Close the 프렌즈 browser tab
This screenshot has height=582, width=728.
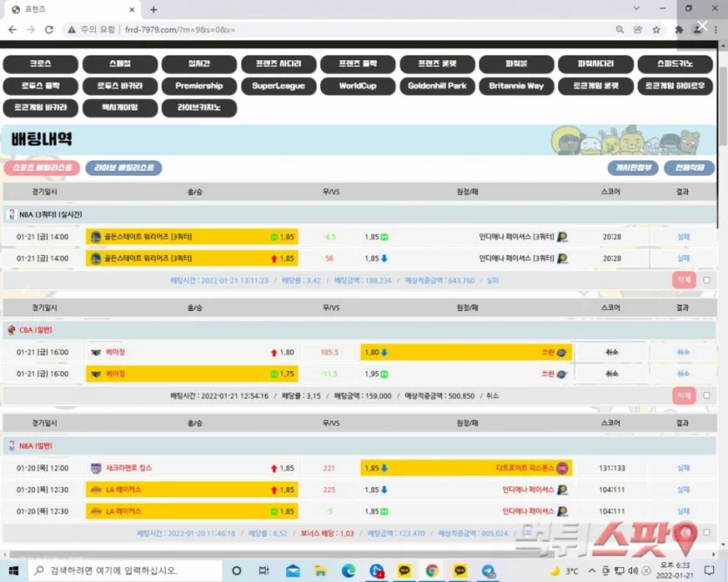point(132,10)
